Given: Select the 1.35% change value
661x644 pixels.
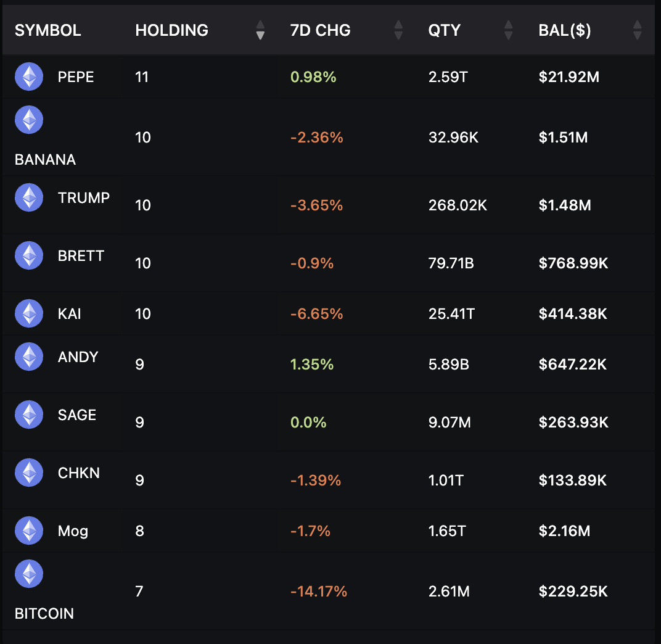Looking at the screenshot, I should click(312, 365).
